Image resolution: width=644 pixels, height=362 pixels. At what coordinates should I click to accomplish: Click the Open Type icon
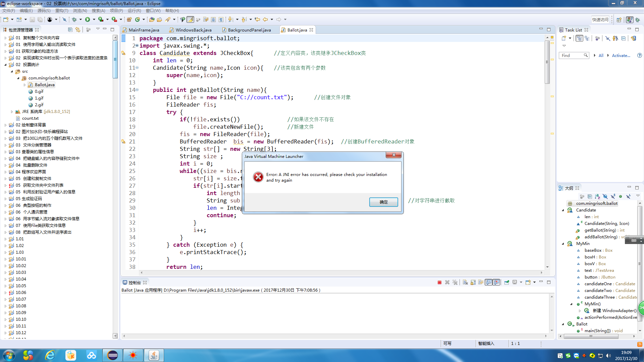pyautogui.click(x=152, y=19)
